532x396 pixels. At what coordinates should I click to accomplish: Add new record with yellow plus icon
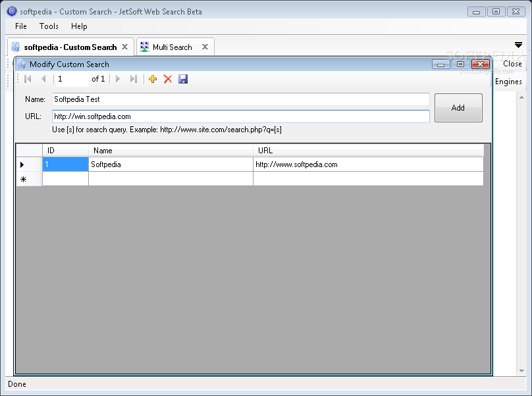pos(153,79)
